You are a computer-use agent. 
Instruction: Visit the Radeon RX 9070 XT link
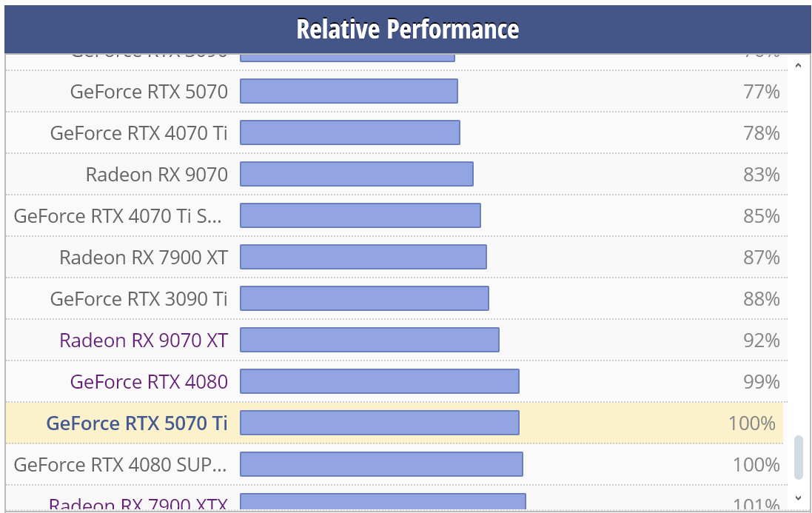tap(144, 341)
